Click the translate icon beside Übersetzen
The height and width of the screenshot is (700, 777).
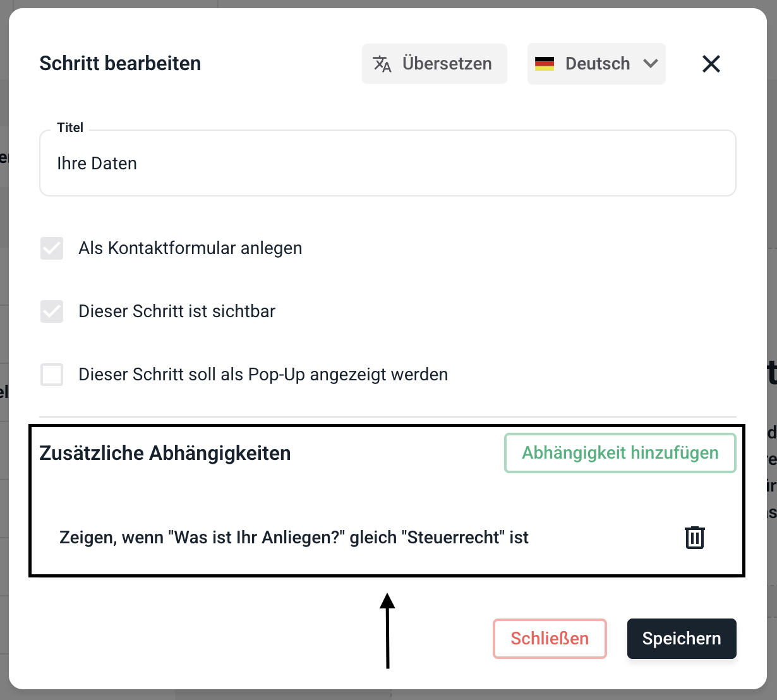382,64
